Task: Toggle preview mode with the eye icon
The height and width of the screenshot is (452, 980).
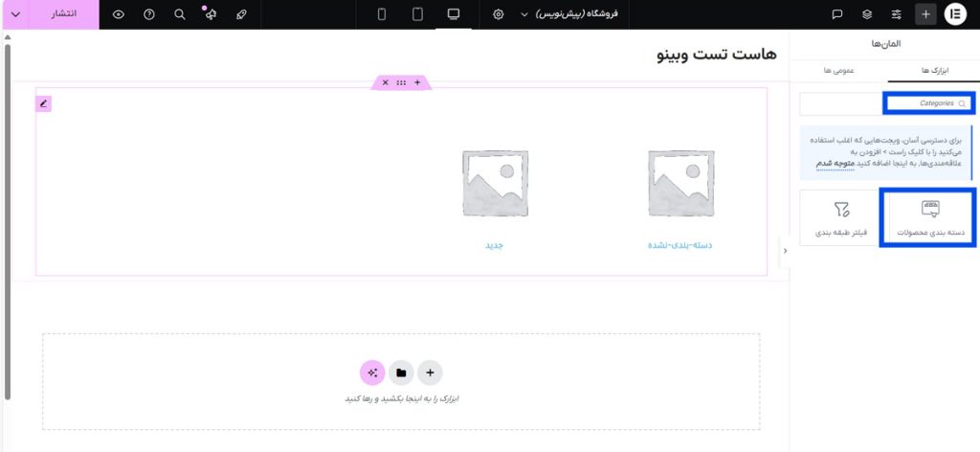Action: 118,14
